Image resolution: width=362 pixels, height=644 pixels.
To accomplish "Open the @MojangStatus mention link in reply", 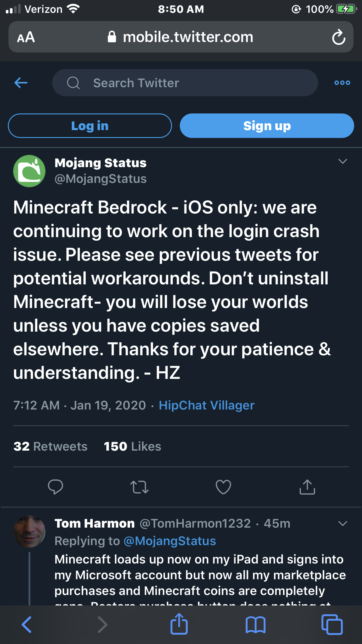I will click(x=170, y=541).
